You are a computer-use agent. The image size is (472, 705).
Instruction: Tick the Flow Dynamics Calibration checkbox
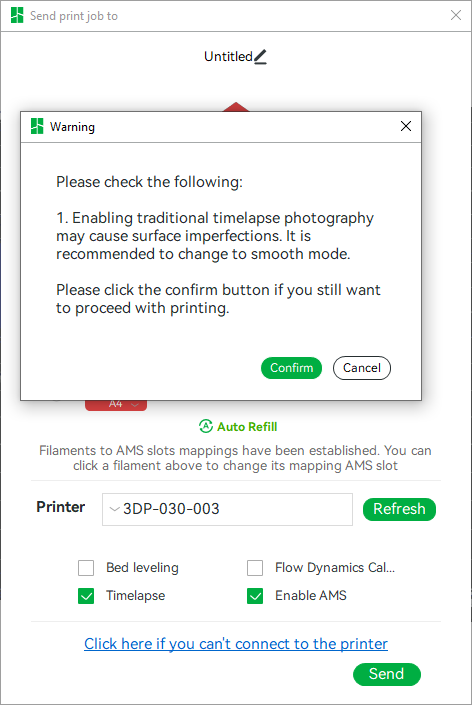pos(255,568)
